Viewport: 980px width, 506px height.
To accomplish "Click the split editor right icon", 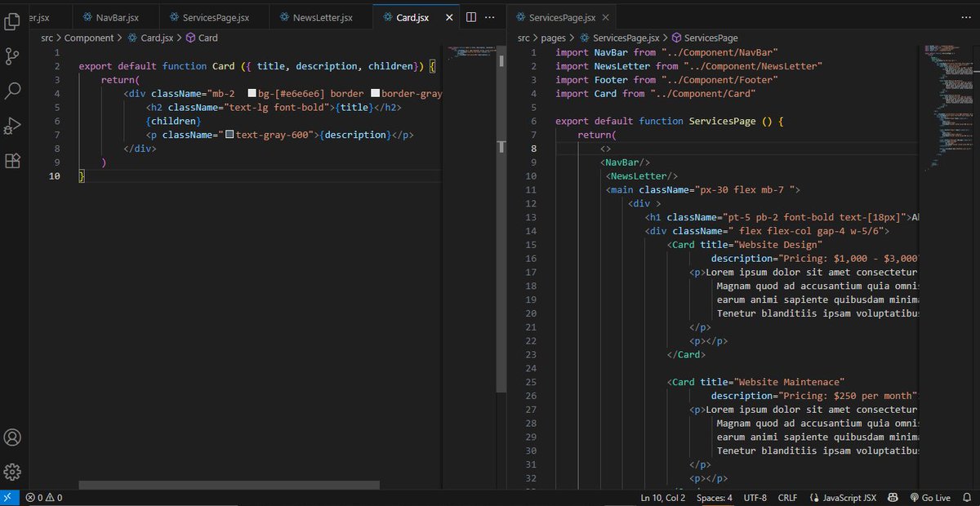I will tap(471, 17).
